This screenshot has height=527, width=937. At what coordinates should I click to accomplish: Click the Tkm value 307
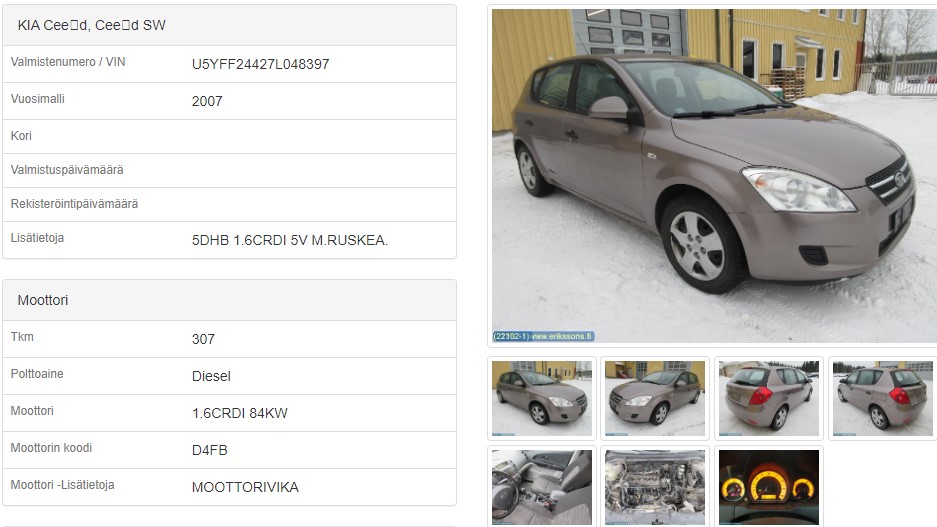coord(203,339)
